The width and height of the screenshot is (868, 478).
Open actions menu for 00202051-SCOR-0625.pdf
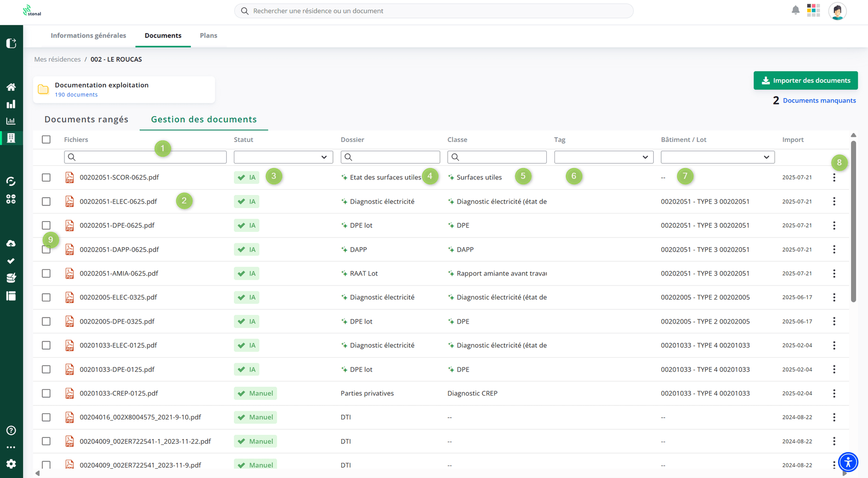(834, 177)
